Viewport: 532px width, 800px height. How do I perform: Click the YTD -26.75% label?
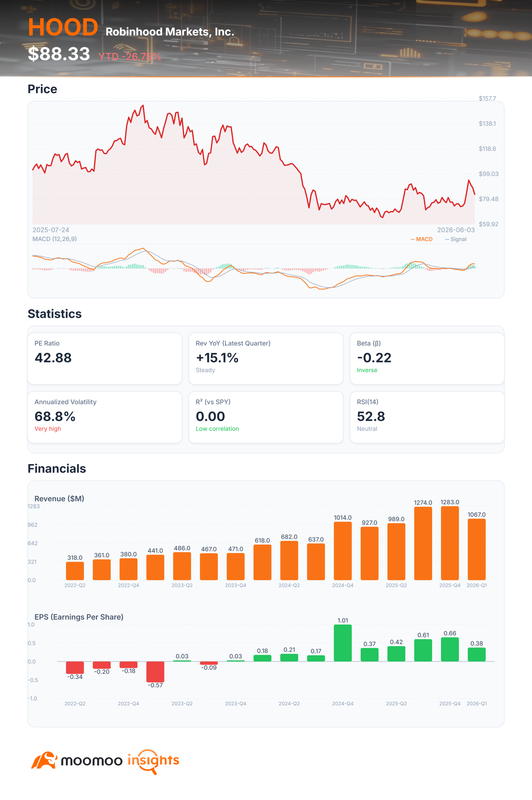[129, 56]
